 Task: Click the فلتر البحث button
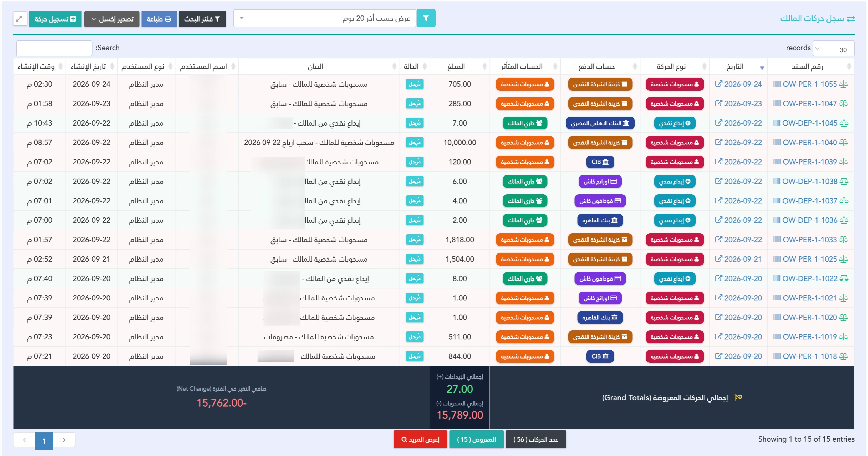pos(202,19)
